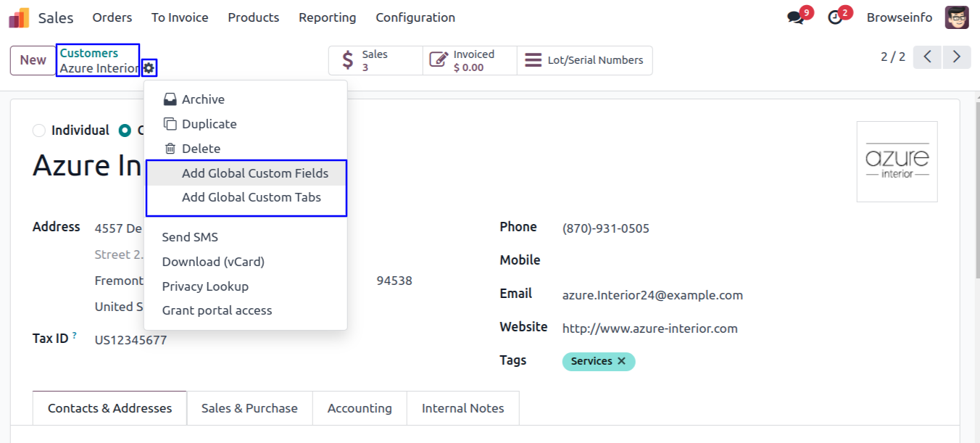Screen dimensions: 980x443
Task: Click the Customers breadcrumb link
Action: coord(88,53)
